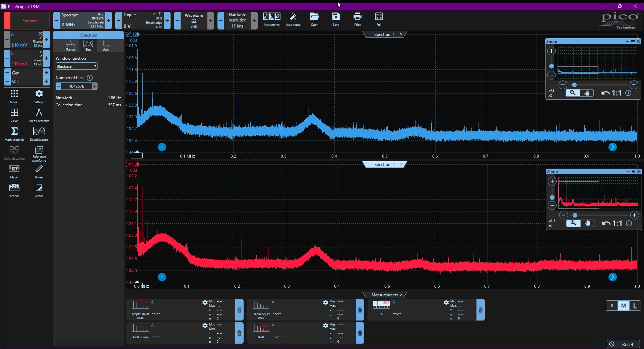Switch to Full screen view
This screenshot has width=644, height=349.
click(x=379, y=19)
